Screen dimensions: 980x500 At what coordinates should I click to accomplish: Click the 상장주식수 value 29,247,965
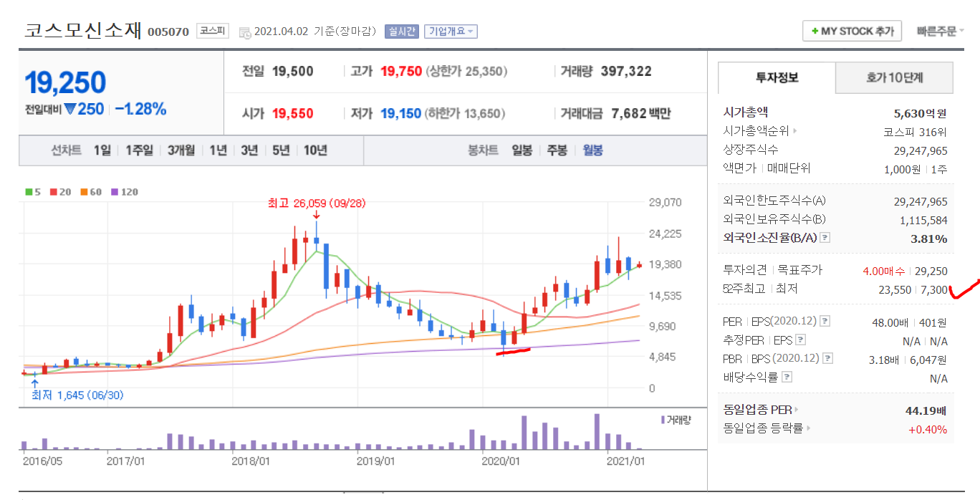(921, 150)
